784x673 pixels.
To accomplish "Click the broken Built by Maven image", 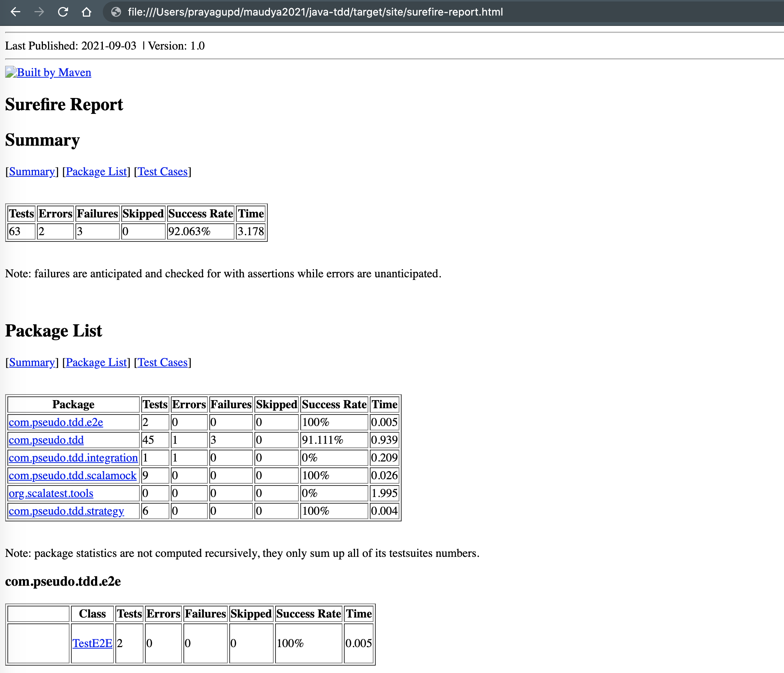I will coord(11,72).
